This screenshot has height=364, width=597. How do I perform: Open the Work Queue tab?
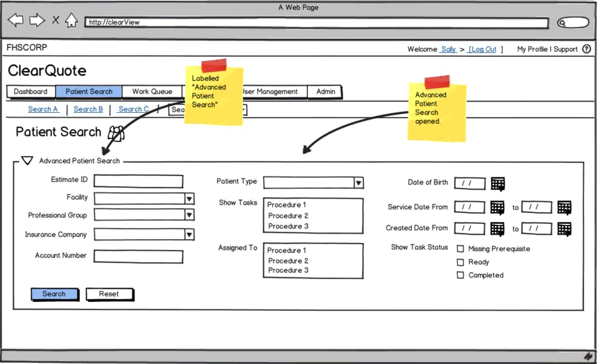click(x=152, y=91)
